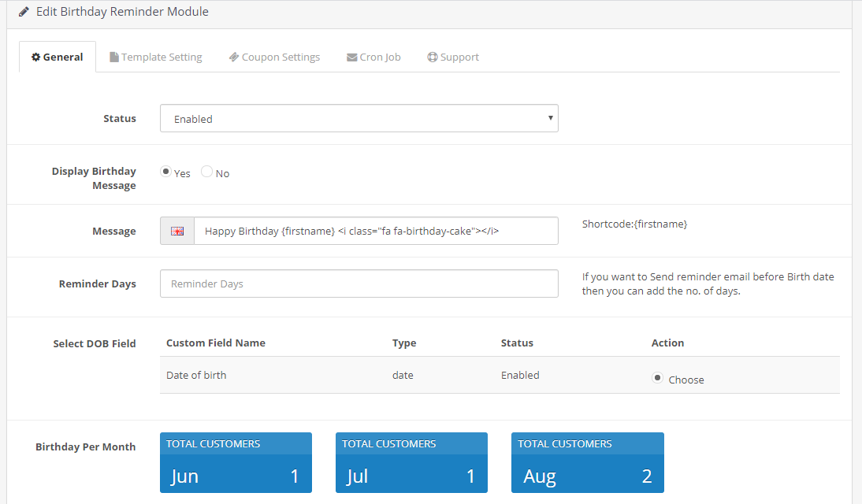This screenshot has height=504, width=862.
Task: Click the Status dropdown arrow
Action: tap(550, 118)
